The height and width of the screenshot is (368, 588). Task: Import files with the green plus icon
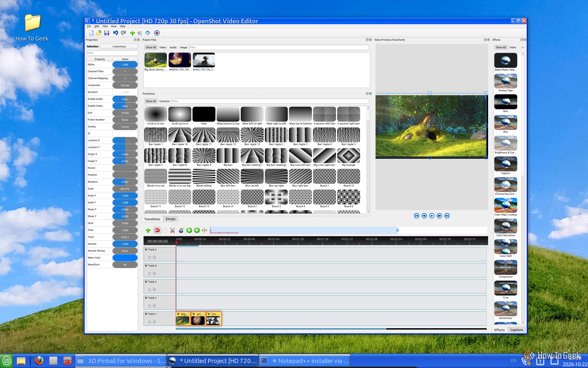(133, 33)
